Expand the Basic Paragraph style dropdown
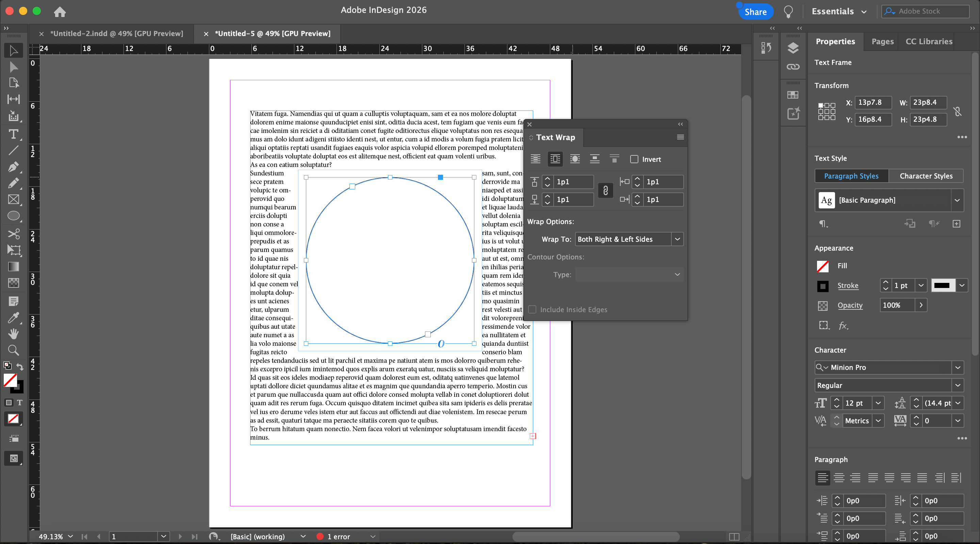This screenshot has width=980, height=544. coord(957,200)
